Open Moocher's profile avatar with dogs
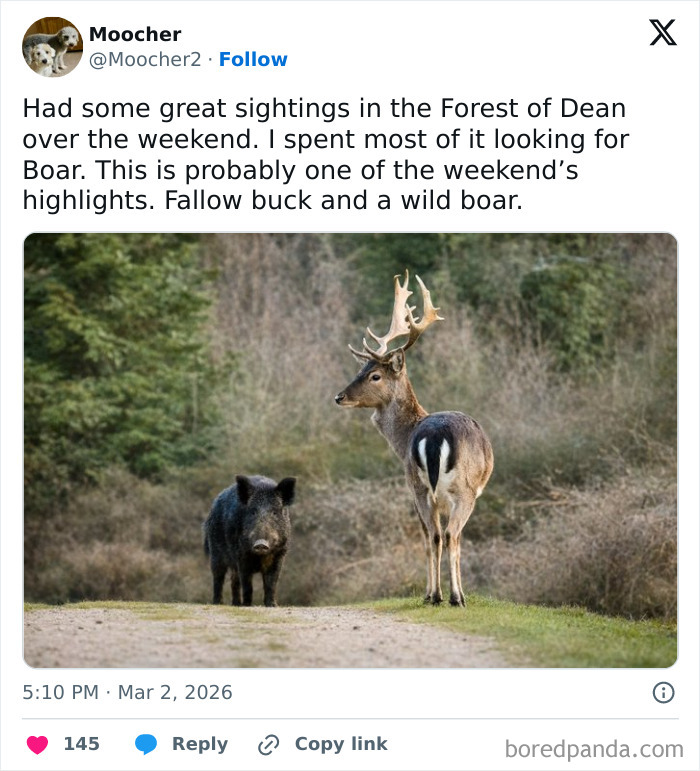The width and height of the screenshot is (700, 771). pyautogui.click(x=53, y=47)
